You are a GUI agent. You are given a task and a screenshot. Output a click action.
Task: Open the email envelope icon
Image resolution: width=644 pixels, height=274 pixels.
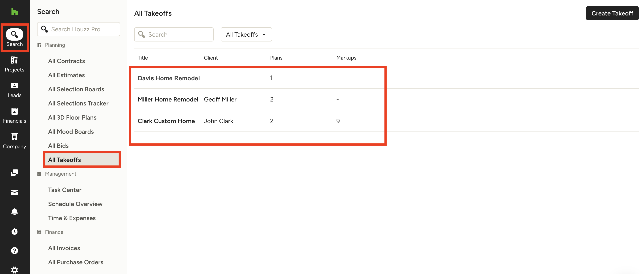15,192
